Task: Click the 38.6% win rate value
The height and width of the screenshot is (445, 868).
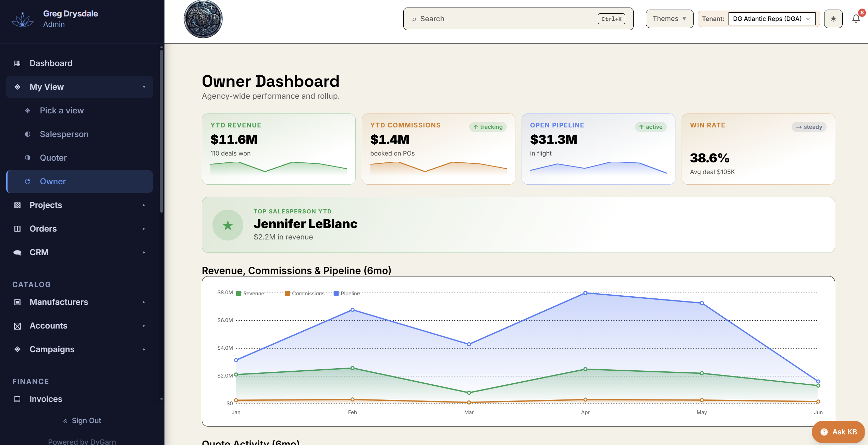Action: pos(709,158)
